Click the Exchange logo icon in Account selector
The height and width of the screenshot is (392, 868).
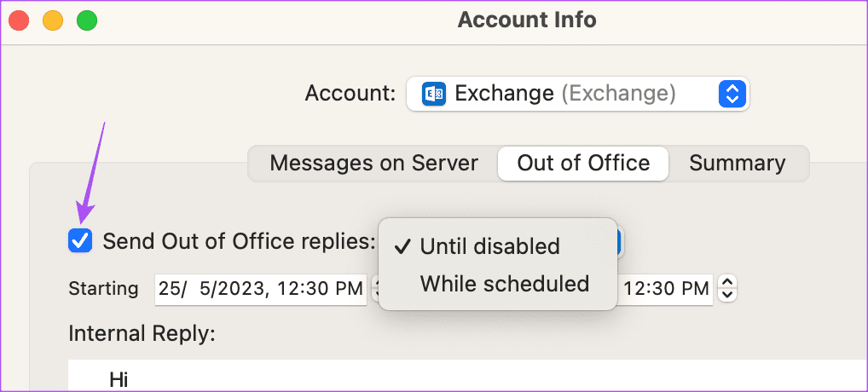point(433,94)
